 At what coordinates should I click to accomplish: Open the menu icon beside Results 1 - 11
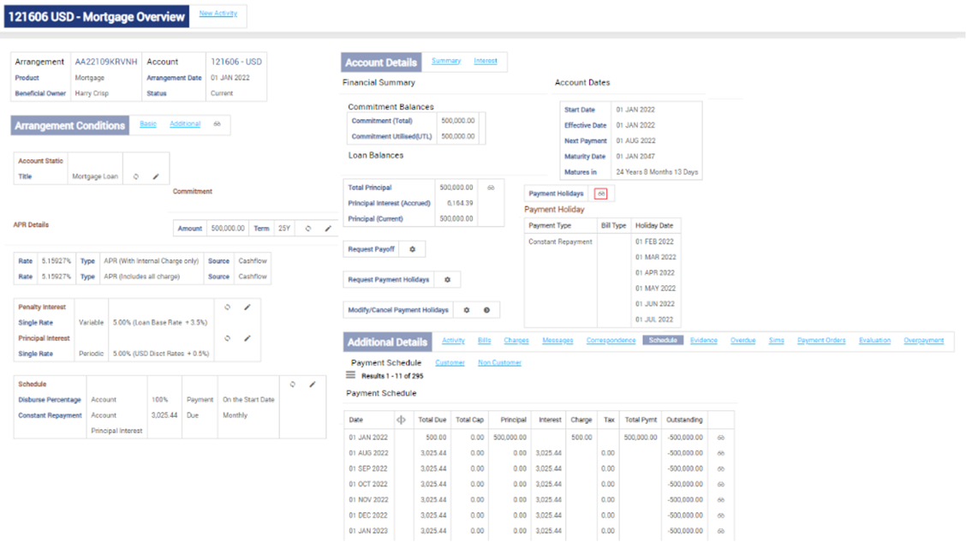(x=350, y=375)
